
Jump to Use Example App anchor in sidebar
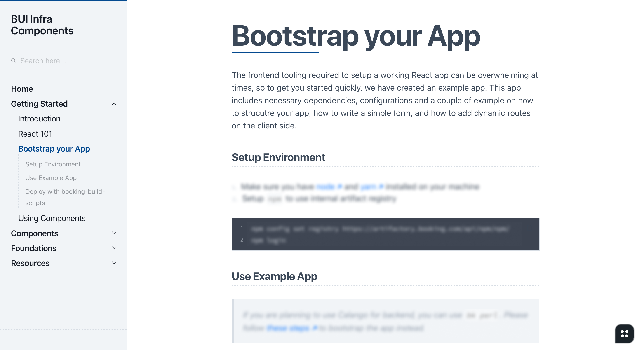pyautogui.click(x=51, y=178)
